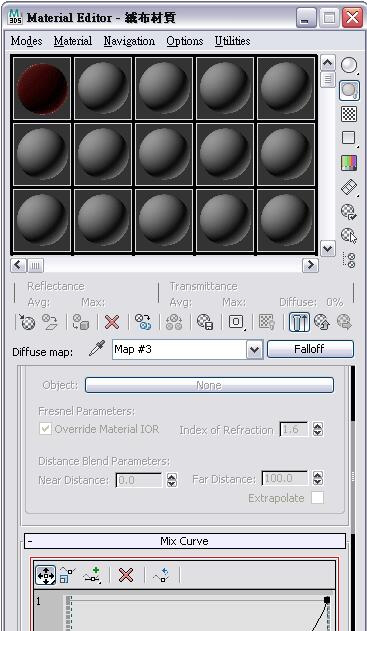The width and height of the screenshot is (367, 656).
Task: Click Select by Material icon
Action: (349, 236)
